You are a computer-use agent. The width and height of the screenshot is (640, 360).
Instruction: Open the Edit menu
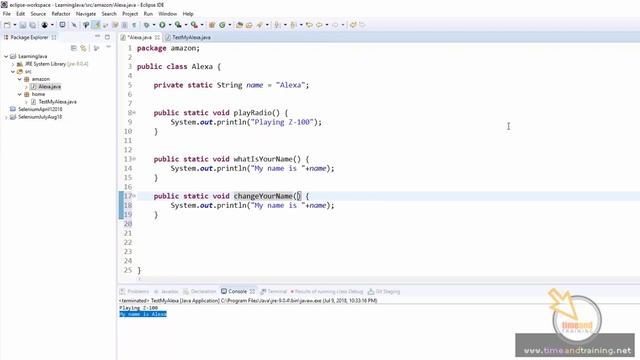(20, 13)
